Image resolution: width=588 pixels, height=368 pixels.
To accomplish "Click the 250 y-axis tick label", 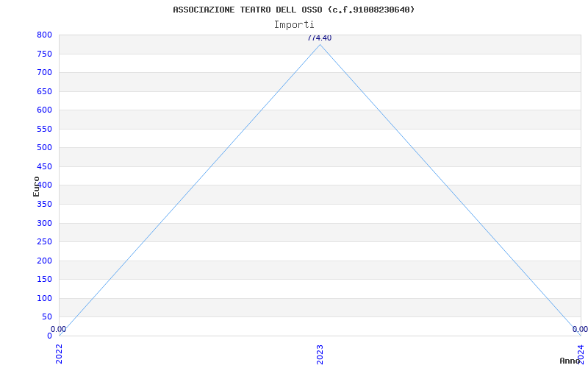I will tap(44, 242).
